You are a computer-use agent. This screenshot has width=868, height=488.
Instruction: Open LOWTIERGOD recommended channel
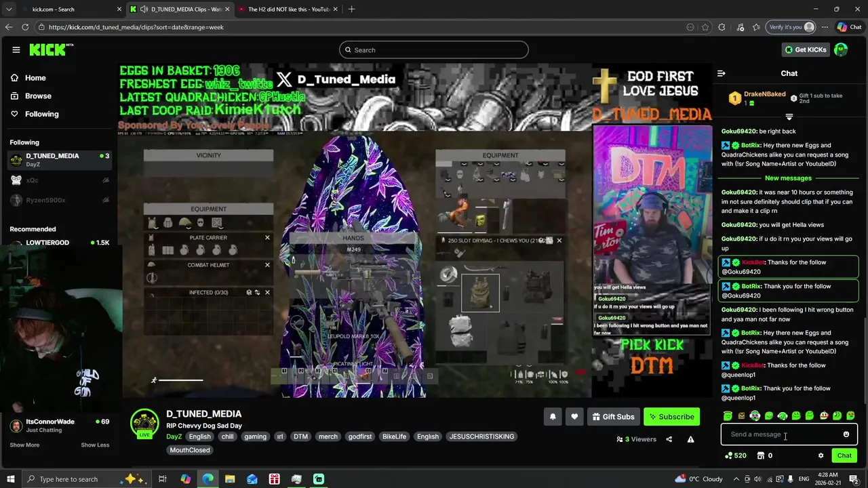point(59,243)
